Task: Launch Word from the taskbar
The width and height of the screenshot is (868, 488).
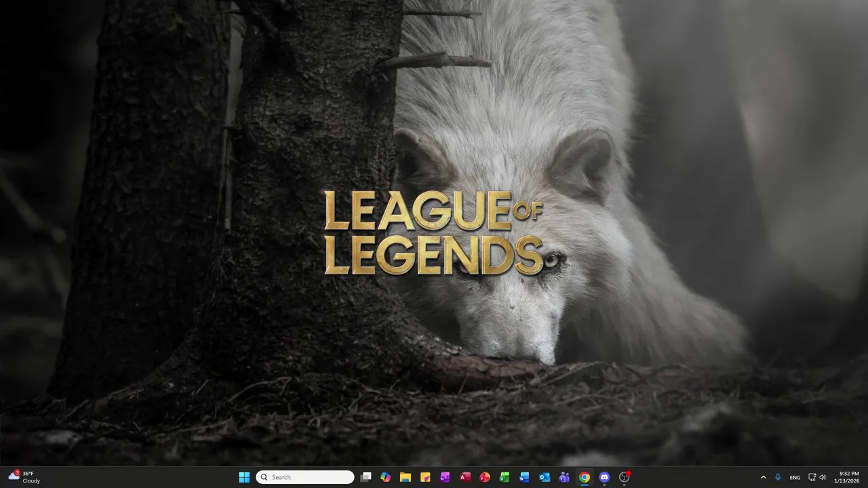Action: (x=524, y=477)
